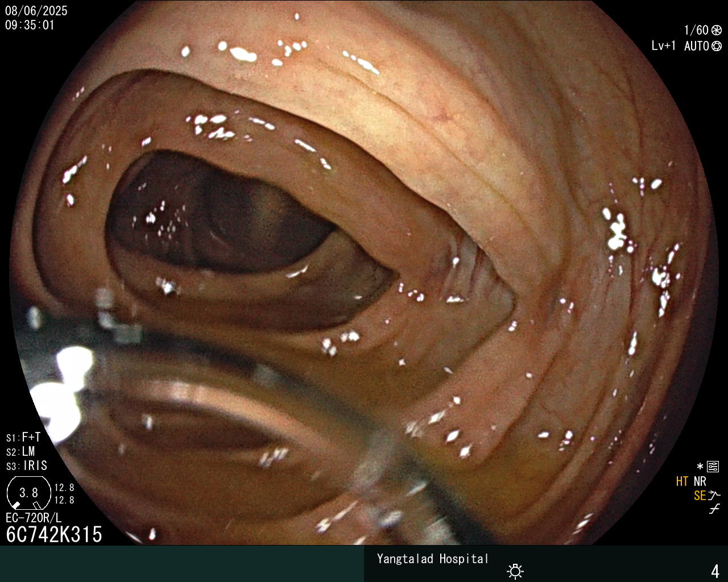The width and height of the screenshot is (728, 582).
Task: Click the yellow SE indicator
Action: click(700, 496)
